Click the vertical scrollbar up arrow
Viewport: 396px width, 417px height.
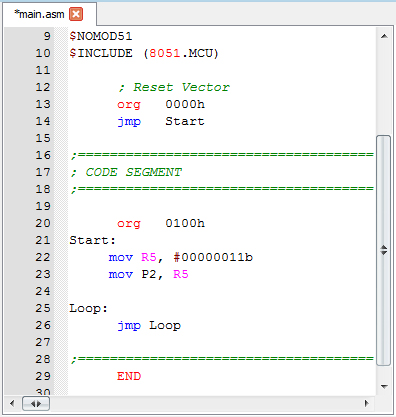[384, 36]
